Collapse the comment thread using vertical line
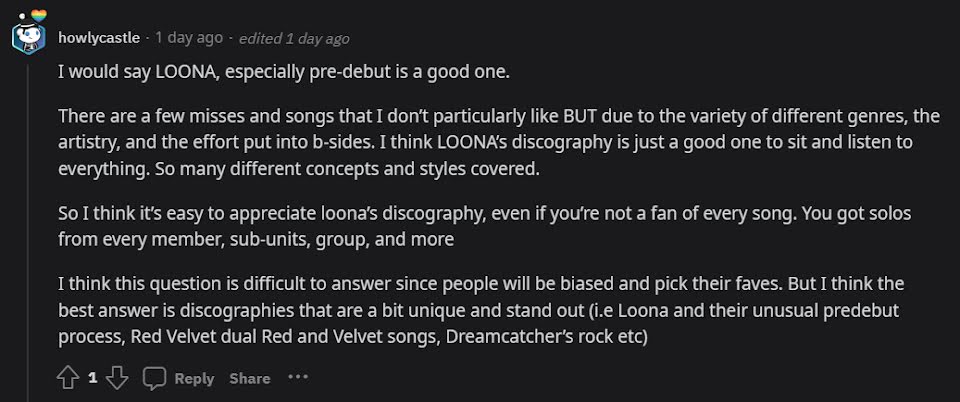The height and width of the screenshot is (402, 960). [x=28, y=233]
